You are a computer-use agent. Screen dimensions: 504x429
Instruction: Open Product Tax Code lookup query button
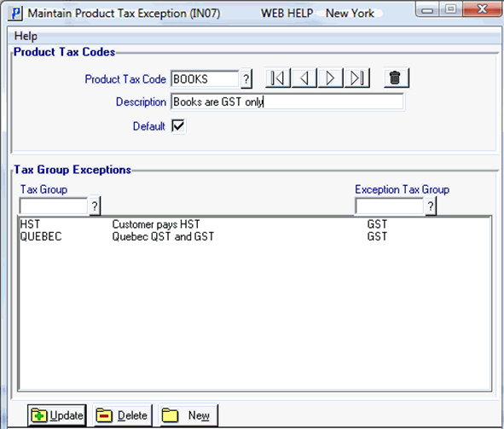tap(246, 78)
